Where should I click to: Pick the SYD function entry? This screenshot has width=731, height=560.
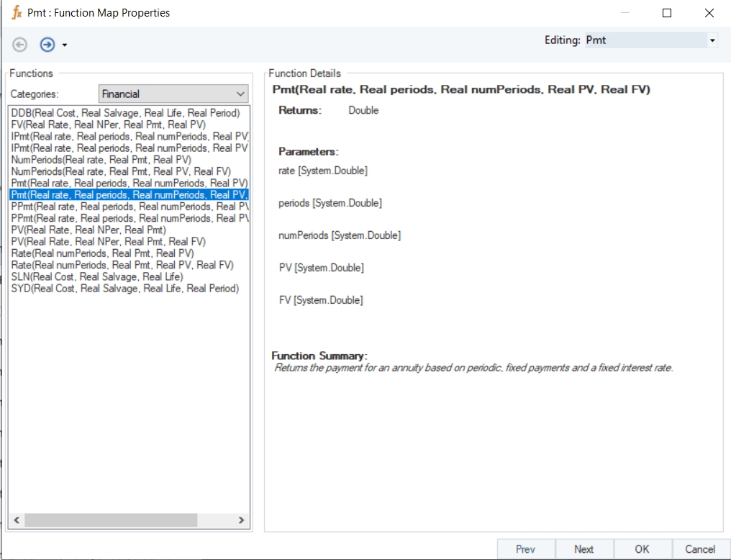(125, 288)
